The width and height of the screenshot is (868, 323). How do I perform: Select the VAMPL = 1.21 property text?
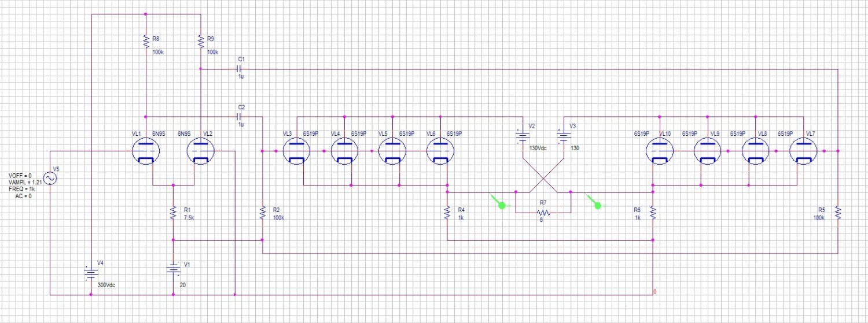[x=25, y=182]
